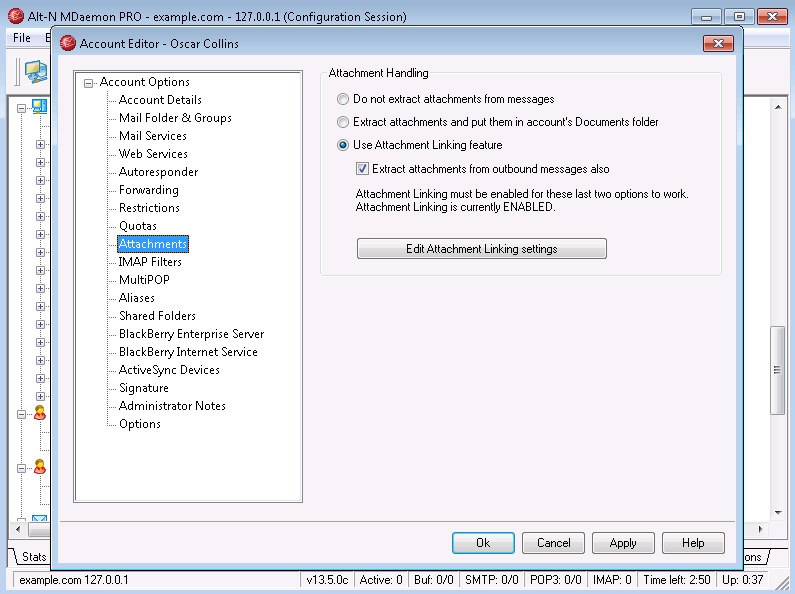Click the MDaemon main window title icon
The width and height of the screenshot is (795, 594).
16,16
